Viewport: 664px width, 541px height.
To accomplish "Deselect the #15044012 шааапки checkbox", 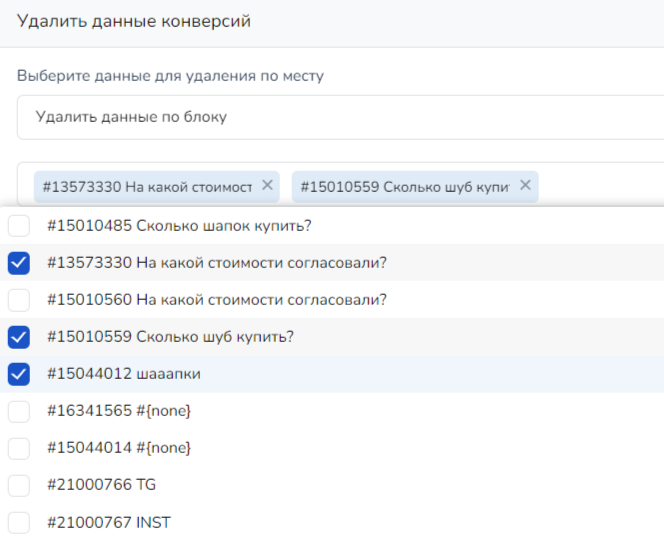I will [x=19, y=374].
